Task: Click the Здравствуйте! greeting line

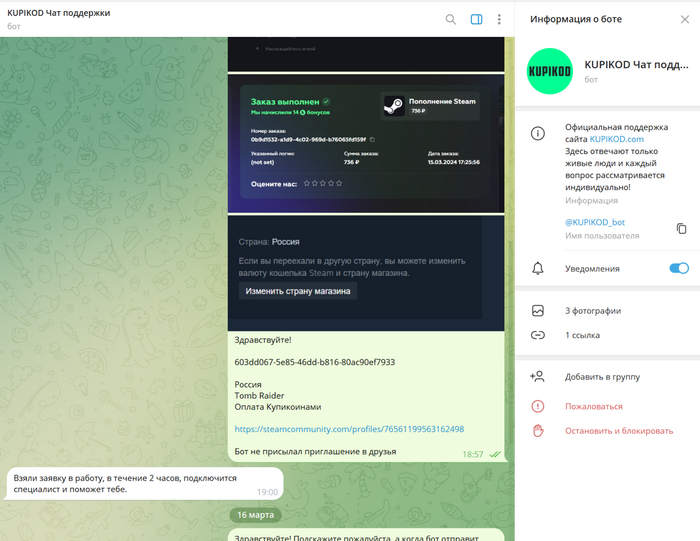Action: 262,340
